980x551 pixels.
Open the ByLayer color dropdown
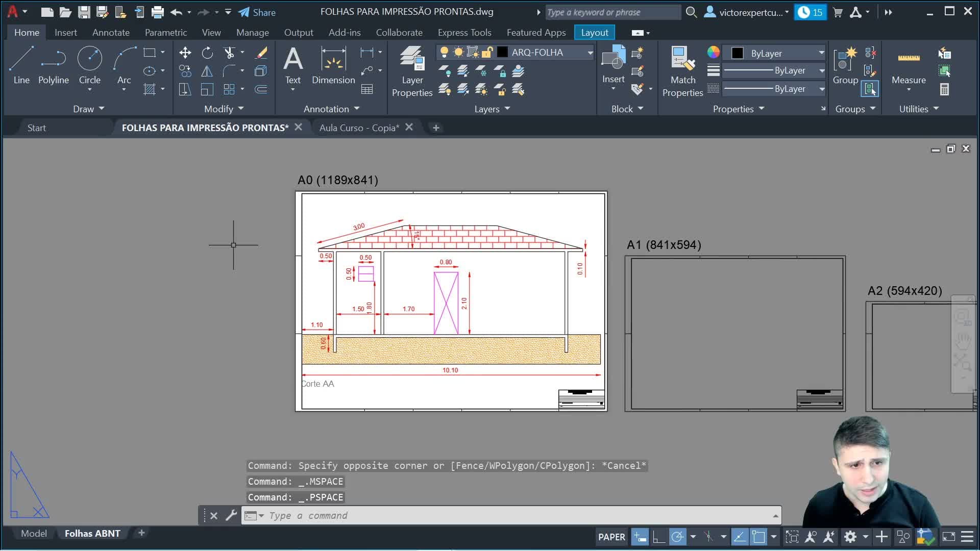pyautogui.click(x=821, y=53)
